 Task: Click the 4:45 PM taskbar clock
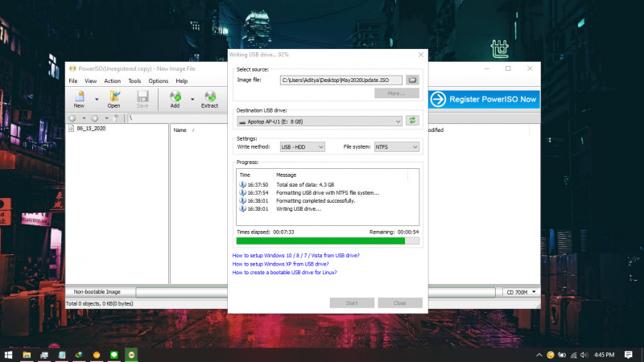[605, 355]
